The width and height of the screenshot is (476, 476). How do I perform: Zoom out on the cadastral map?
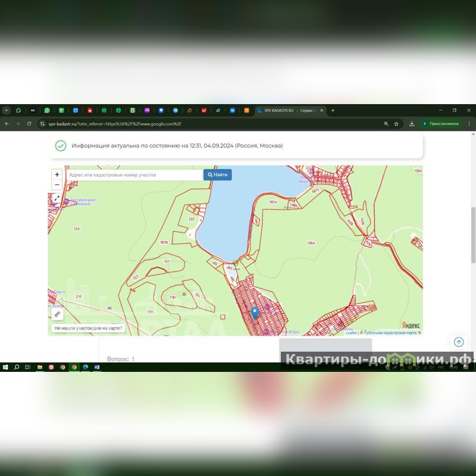pyautogui.click(x=57, y=185)
